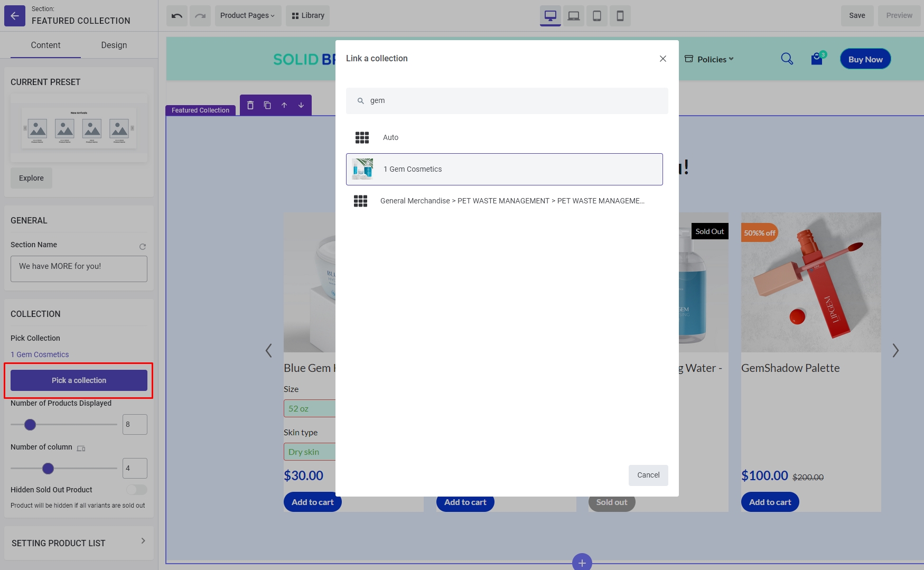Image resolution: width=924 pixels, height=570 pixels.
Task: Click the Explore presets button
Action: tap(31, 178)
